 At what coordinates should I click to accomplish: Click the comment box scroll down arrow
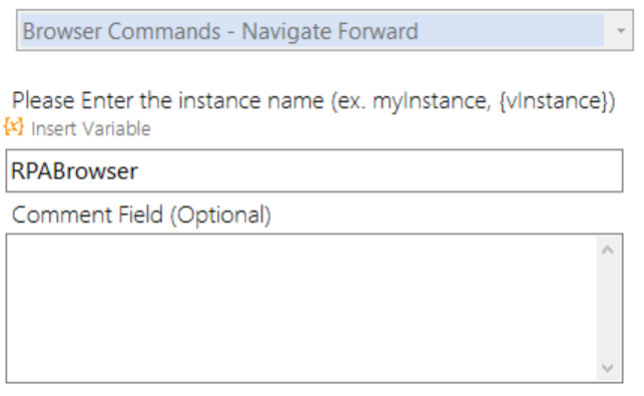(607, 367)
